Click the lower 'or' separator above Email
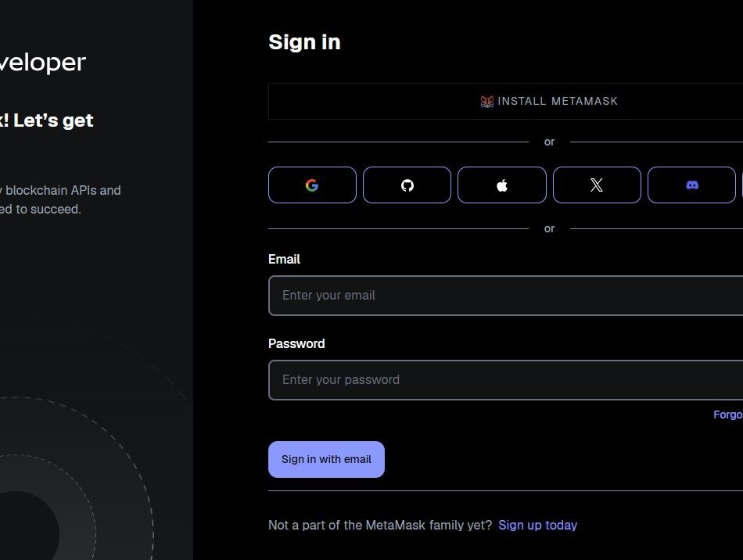743x560 pixels. pos(549,228)
